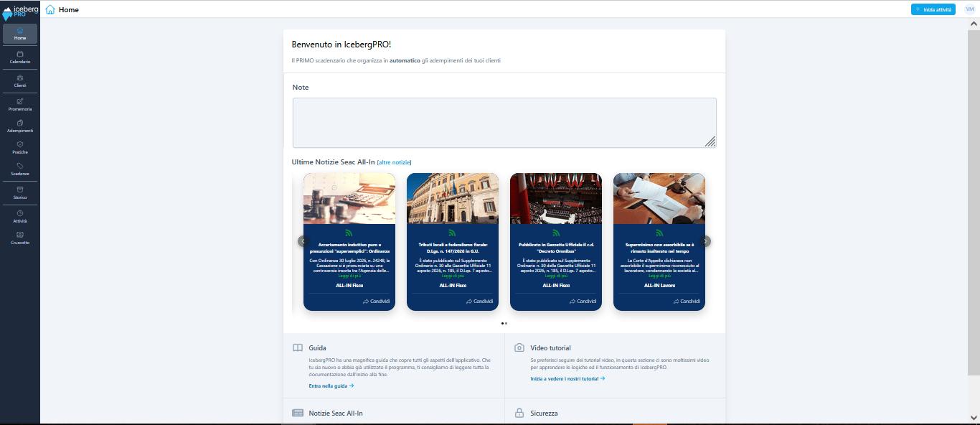
Task: Click the Note textarea resize grip
Action: (x=710, y=141)
